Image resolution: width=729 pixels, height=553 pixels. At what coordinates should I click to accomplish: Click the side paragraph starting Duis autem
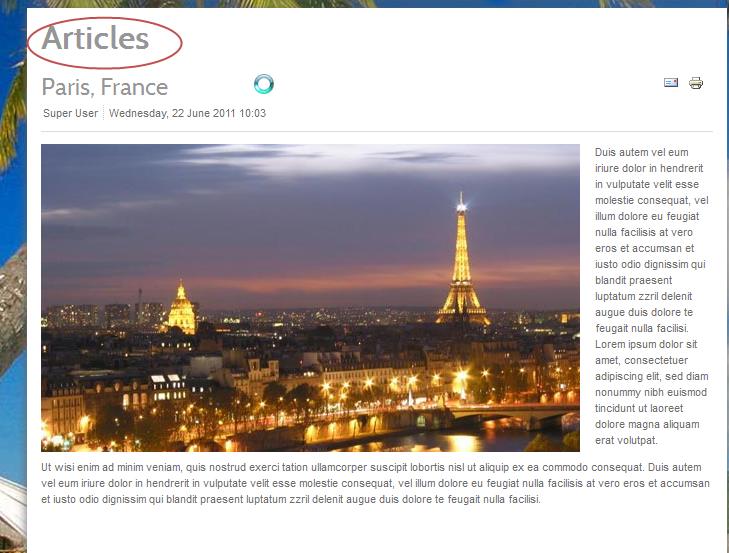click(x=652, y=296)
